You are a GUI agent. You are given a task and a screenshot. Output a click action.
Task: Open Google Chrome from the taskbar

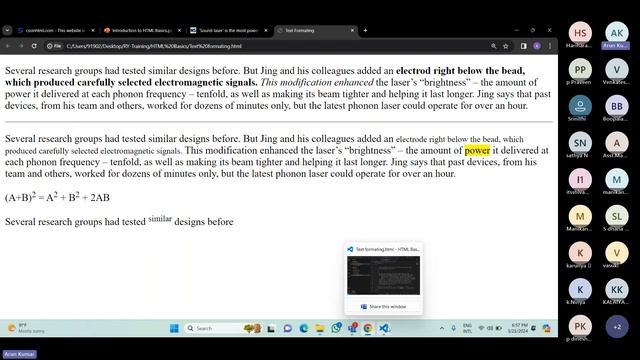tap(368, 329)
